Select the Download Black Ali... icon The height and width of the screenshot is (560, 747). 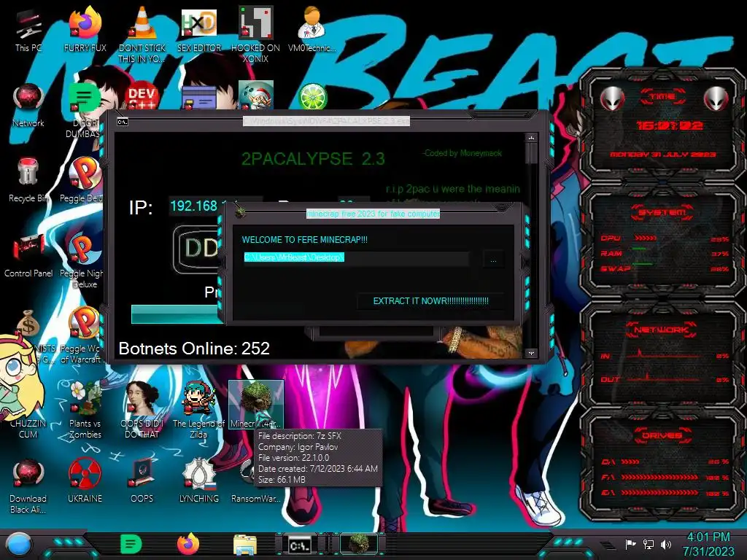[28, 486]
